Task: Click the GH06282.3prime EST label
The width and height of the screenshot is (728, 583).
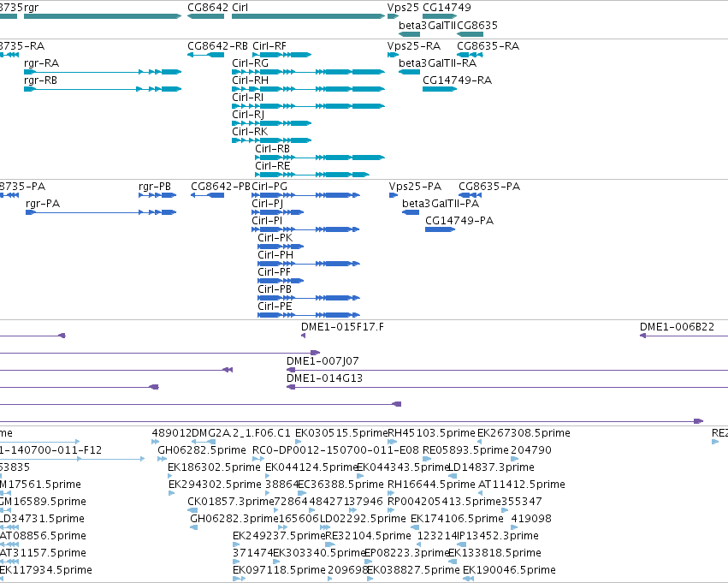Action: coord(234,519)
